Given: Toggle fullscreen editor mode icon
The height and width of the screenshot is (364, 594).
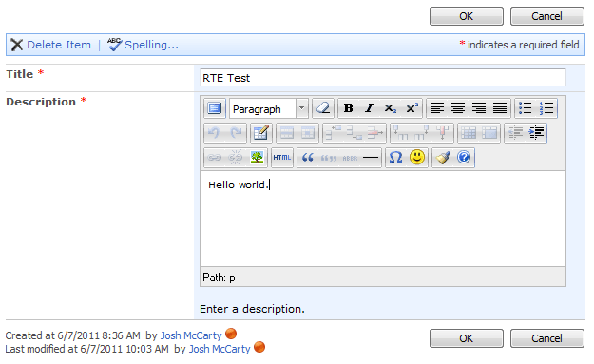Looking at the screenshot, I should click(215, 108).
